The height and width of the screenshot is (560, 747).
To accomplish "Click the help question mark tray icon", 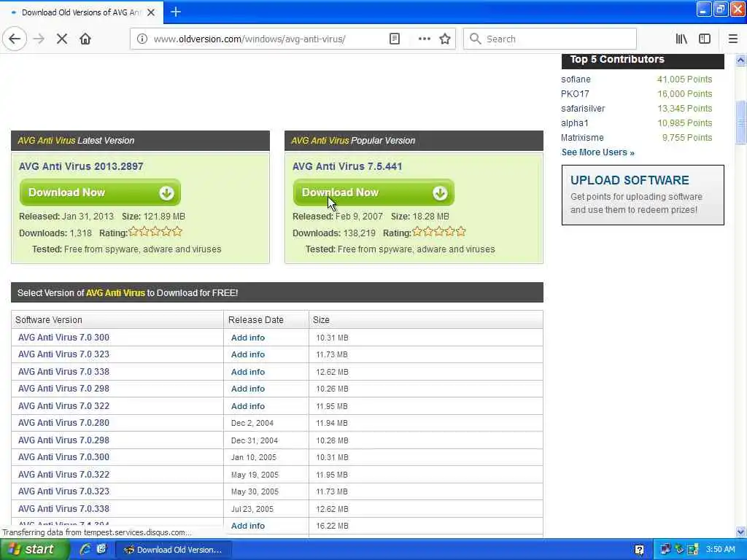I will [x=640, y=550].
